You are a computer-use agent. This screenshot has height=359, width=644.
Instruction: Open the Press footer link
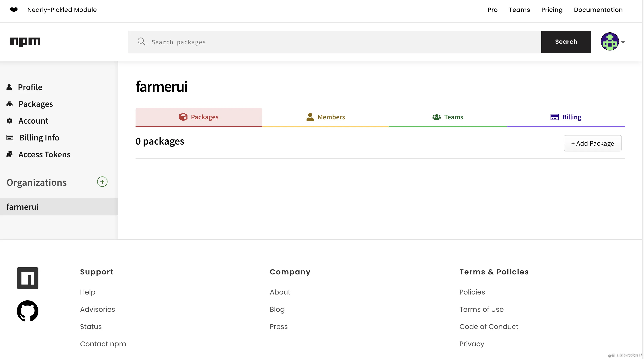(278, 326)
